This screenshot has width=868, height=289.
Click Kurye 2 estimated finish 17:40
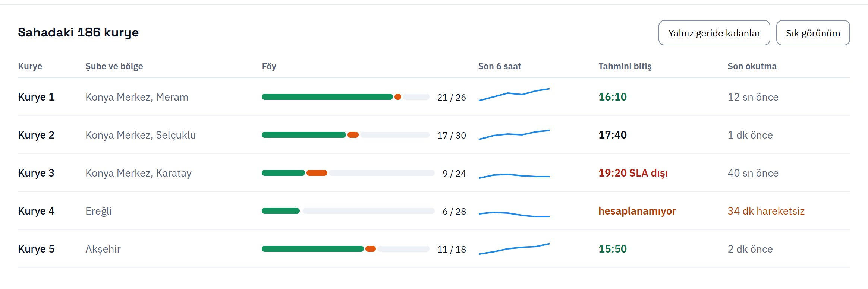(x=613, y=135)
